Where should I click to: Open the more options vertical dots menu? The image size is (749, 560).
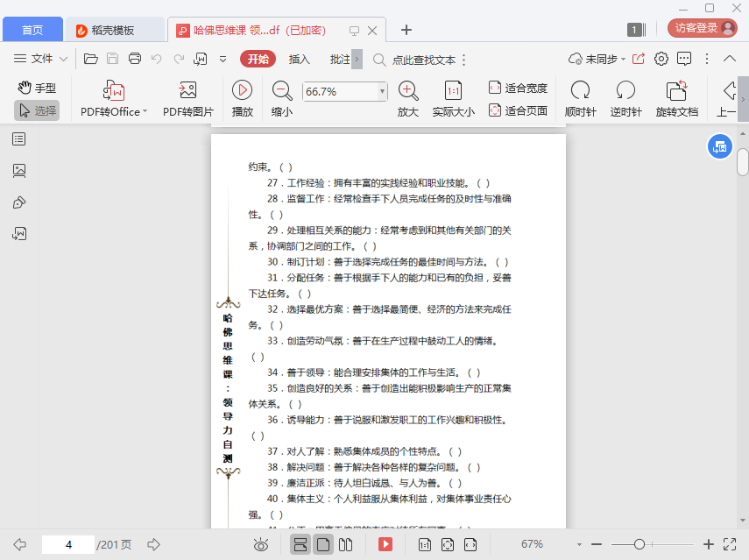pyautogui.click(x=707, y=59)
